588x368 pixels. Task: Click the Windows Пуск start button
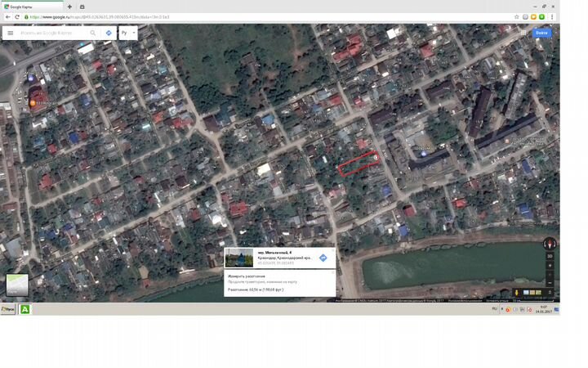tap(8, 310)
